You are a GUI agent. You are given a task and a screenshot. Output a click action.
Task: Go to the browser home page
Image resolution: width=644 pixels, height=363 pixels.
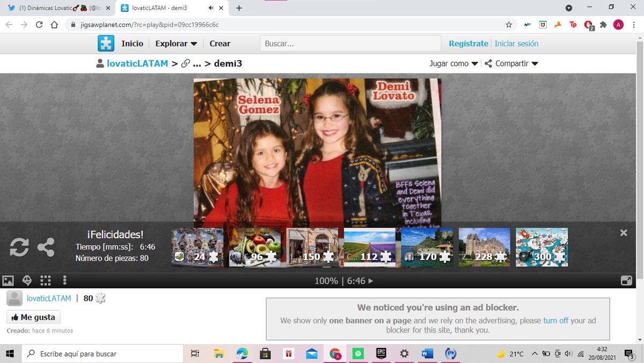tap(54, 25)
